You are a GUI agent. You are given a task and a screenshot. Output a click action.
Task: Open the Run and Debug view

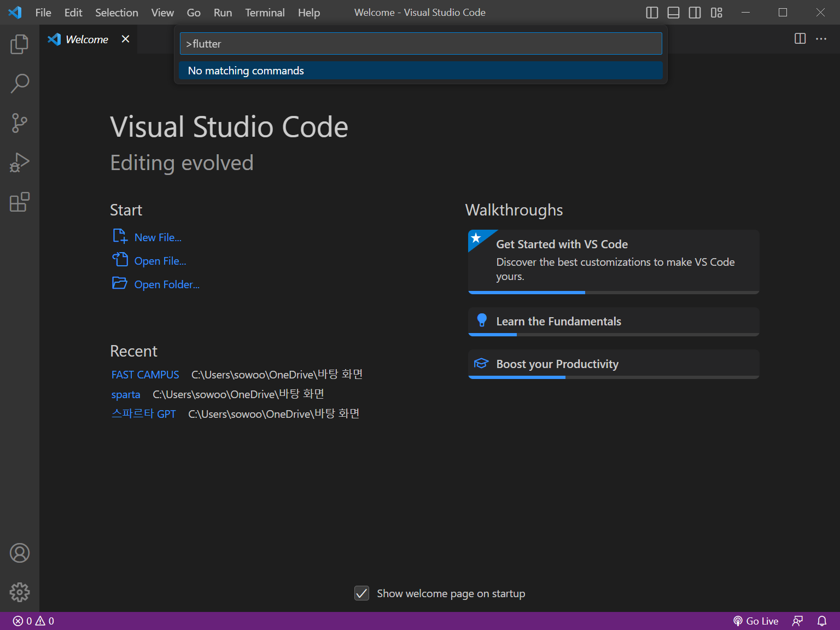pyautogui.click(x=20, y=162)
